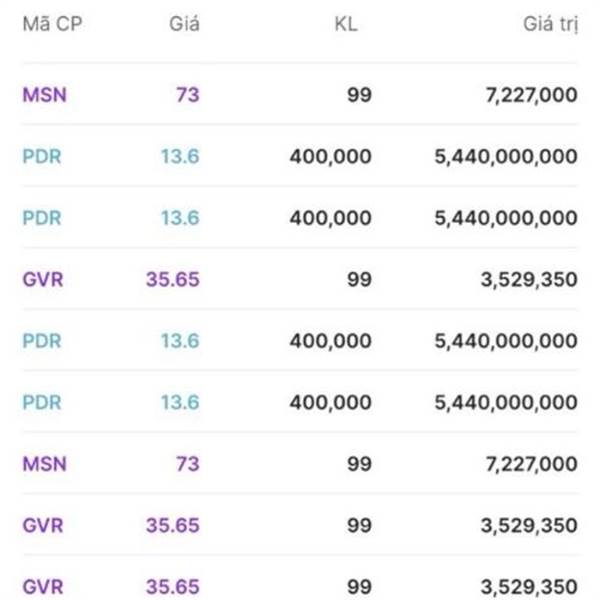Screen dimensions: 600x600
Task: Click the last PDR ticker in the list
Action: pyautogui.click(x=42, y=402)
